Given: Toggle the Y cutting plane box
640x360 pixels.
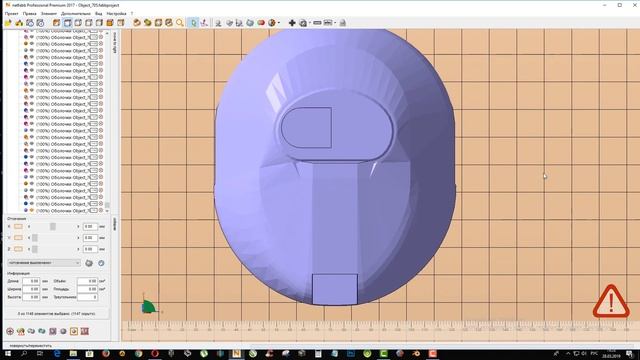Looking at the screenshot, I should tap(18, 238).
